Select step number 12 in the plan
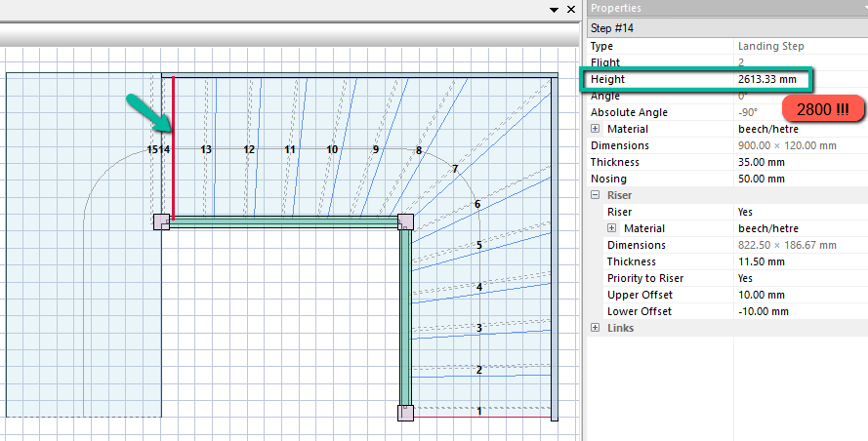The height and width of the screenshot is (441, 868). 249,149
